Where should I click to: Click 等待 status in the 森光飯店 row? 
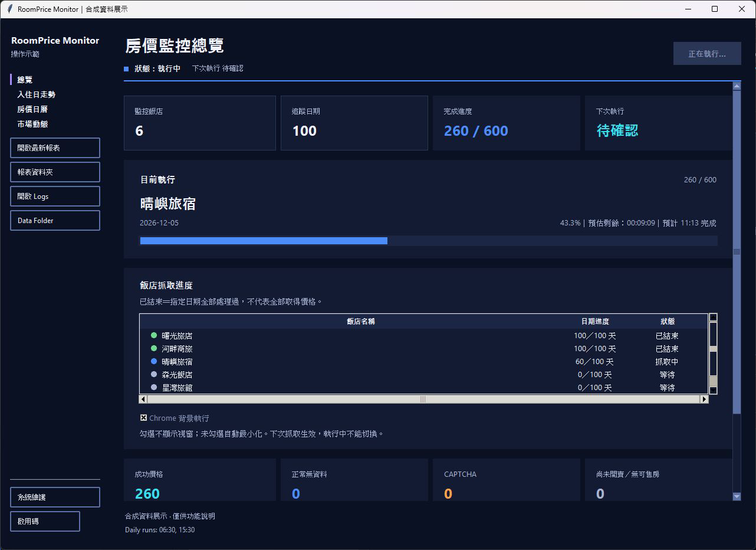click(667, 375)
